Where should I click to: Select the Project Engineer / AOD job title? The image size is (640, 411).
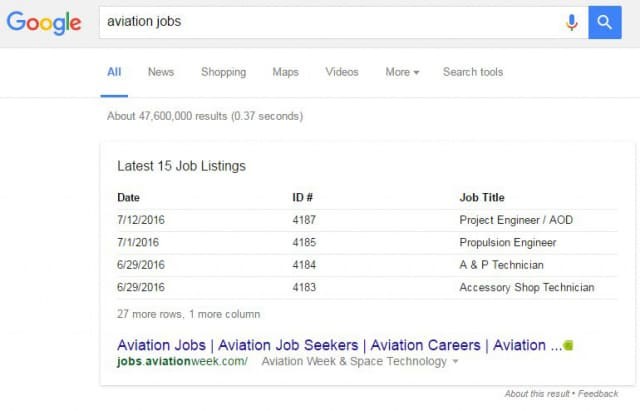(515, 219)
